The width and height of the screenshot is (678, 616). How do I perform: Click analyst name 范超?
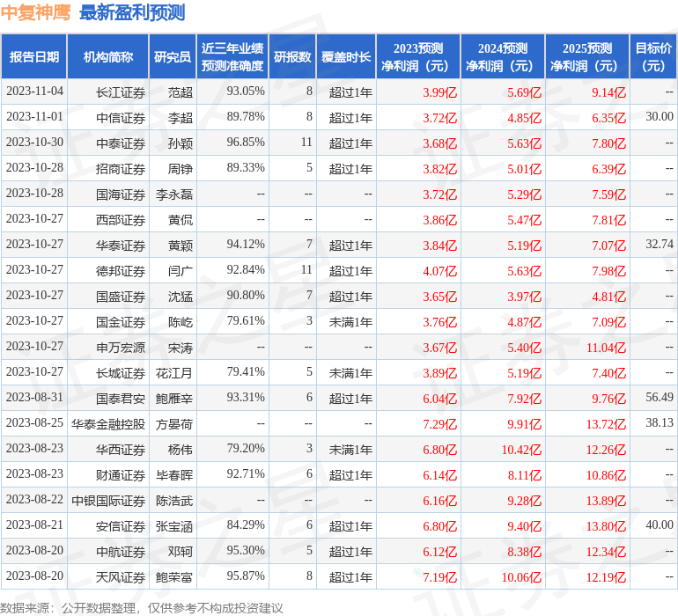point(181,92)
